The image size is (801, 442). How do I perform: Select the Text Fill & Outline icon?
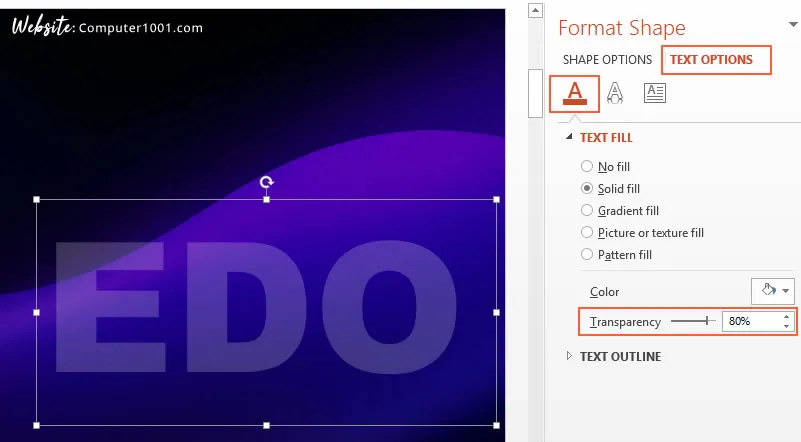point(574,93)
